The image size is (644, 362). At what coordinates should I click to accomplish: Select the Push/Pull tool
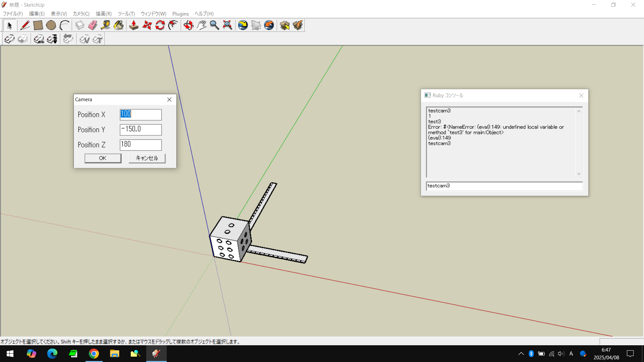134,25
